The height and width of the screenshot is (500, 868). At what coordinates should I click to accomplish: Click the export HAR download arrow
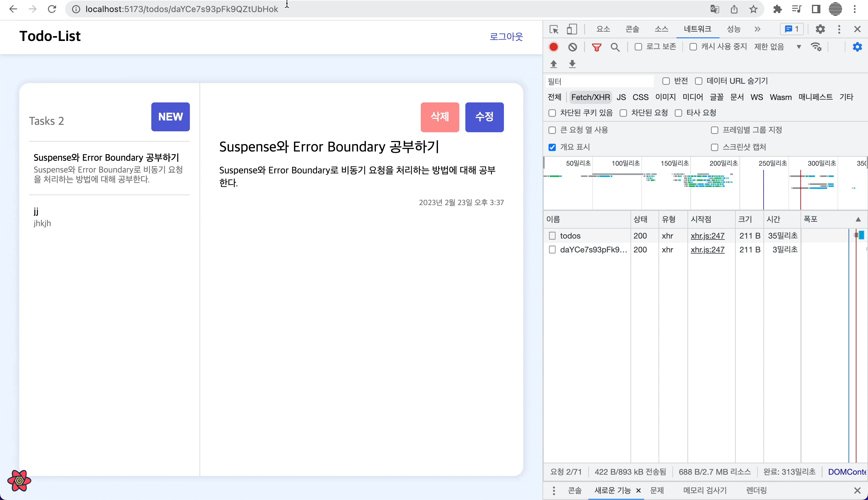[x=572, y=64]
